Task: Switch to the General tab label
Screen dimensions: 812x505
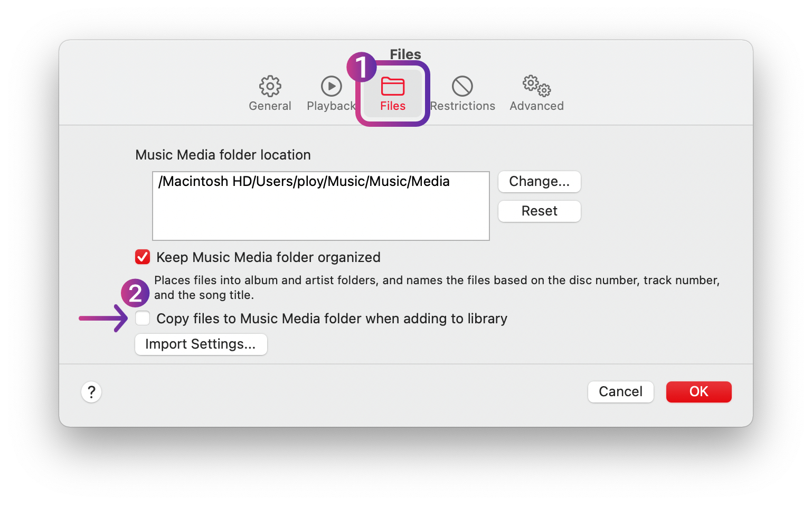Action: coord(270,106)
